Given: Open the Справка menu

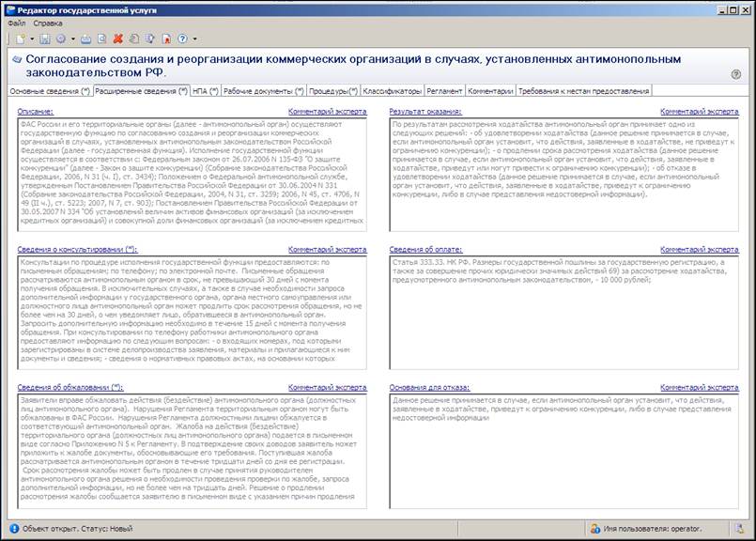Looking at the screenshot, I should [48, 23].
